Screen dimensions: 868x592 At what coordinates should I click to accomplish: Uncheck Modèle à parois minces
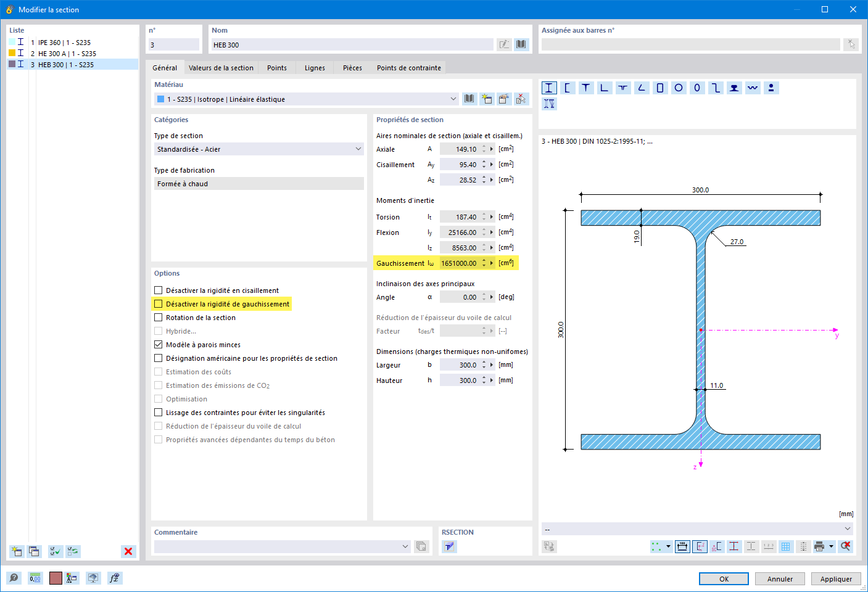point(159,345)
